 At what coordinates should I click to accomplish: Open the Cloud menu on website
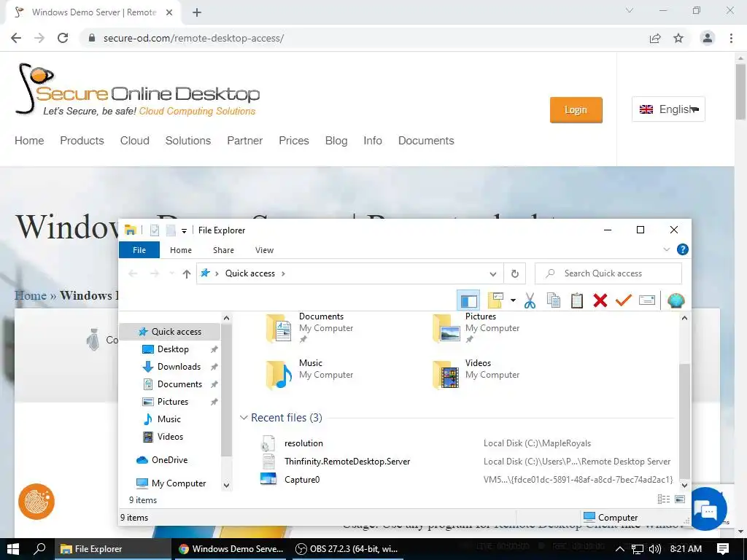coord(134,141)
